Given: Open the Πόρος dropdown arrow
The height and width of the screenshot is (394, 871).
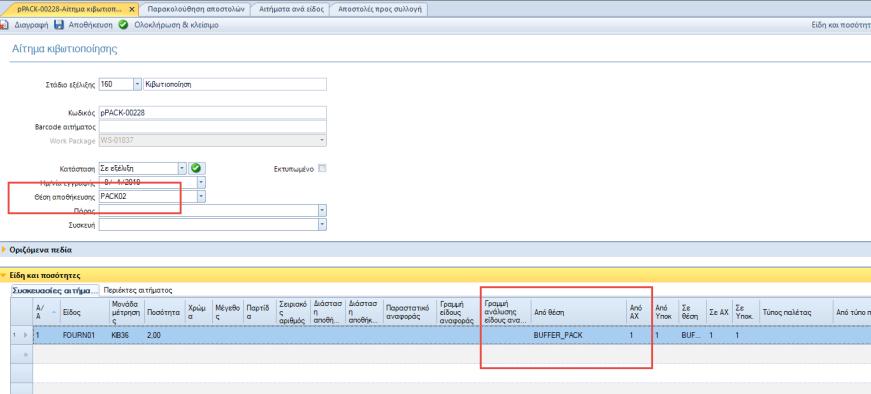Looking at the screenshot, I should 322,210.
